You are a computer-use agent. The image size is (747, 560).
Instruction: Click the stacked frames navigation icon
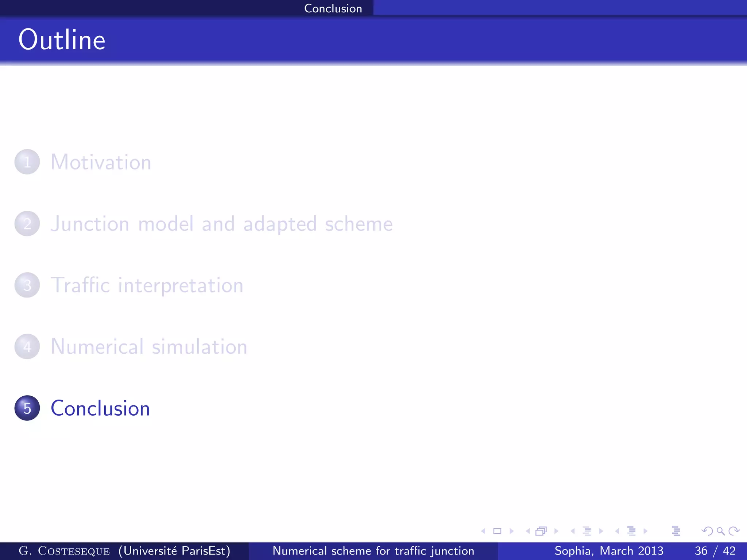(542, 531)
